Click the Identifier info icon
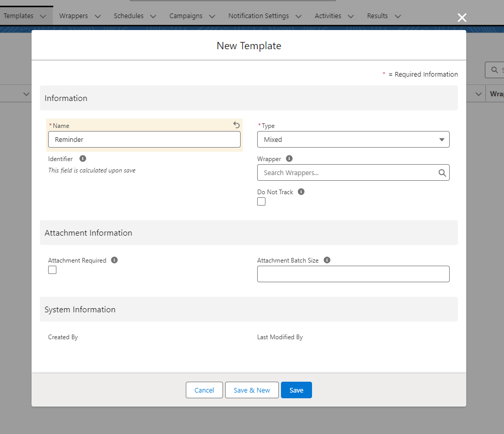Viewport: 504px width, 434px height. 83,159
